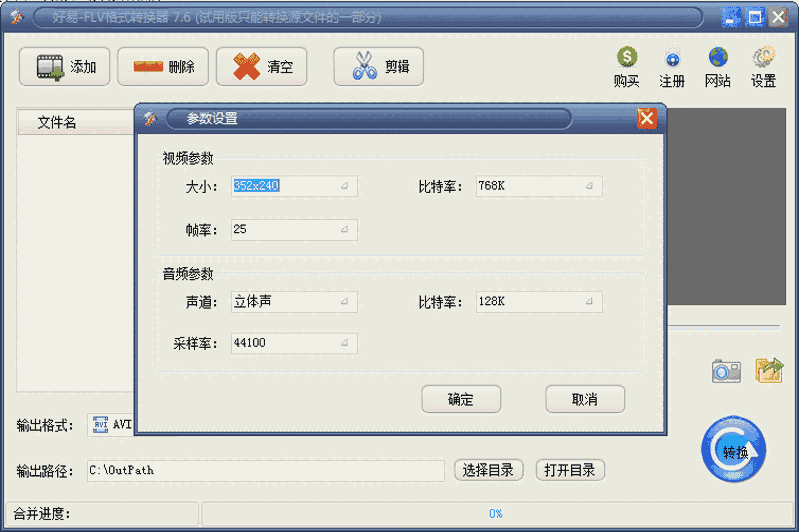Click the C:\OutPath output path field
Image resolution: width=799 pixels, height=532 pixels.
coord(266,470)
